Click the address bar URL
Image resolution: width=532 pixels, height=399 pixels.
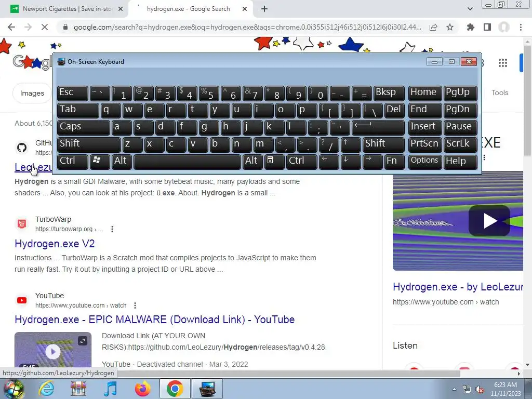pos(247,27)
